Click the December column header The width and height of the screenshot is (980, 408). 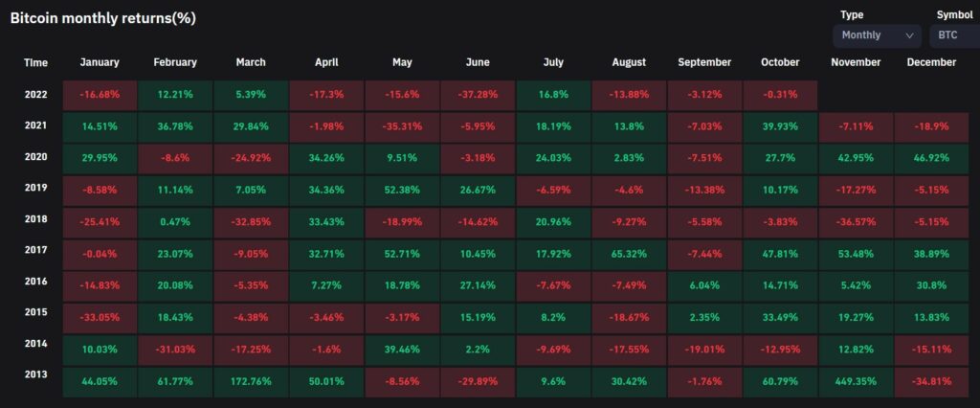click(x=930, y=62)
